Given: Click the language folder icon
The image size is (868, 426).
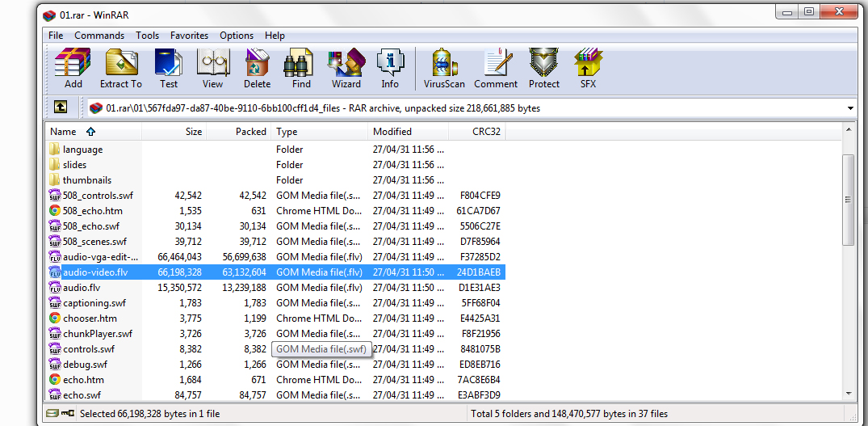Looking at the screenshot, I should pyautogui.click(x=54, y=149).
